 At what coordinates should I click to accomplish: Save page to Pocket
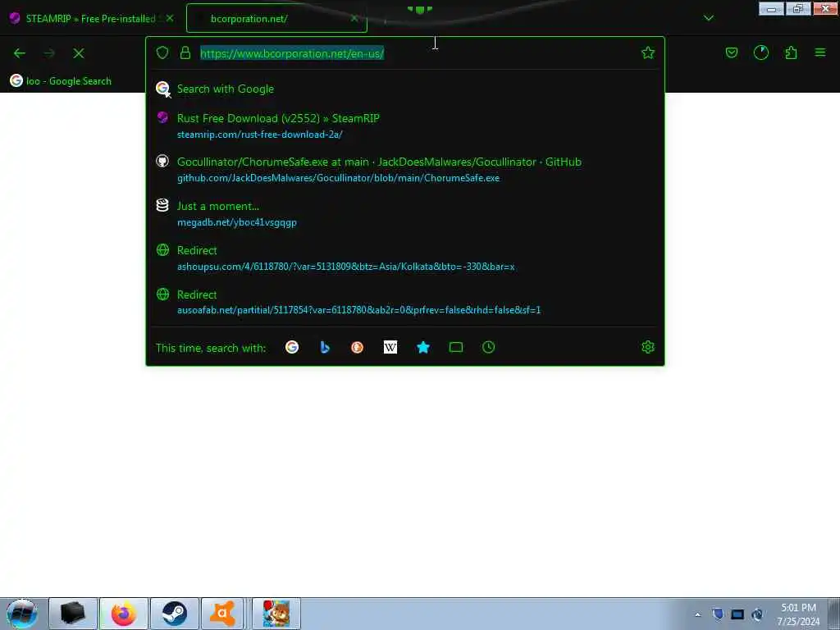coord(731,52)
